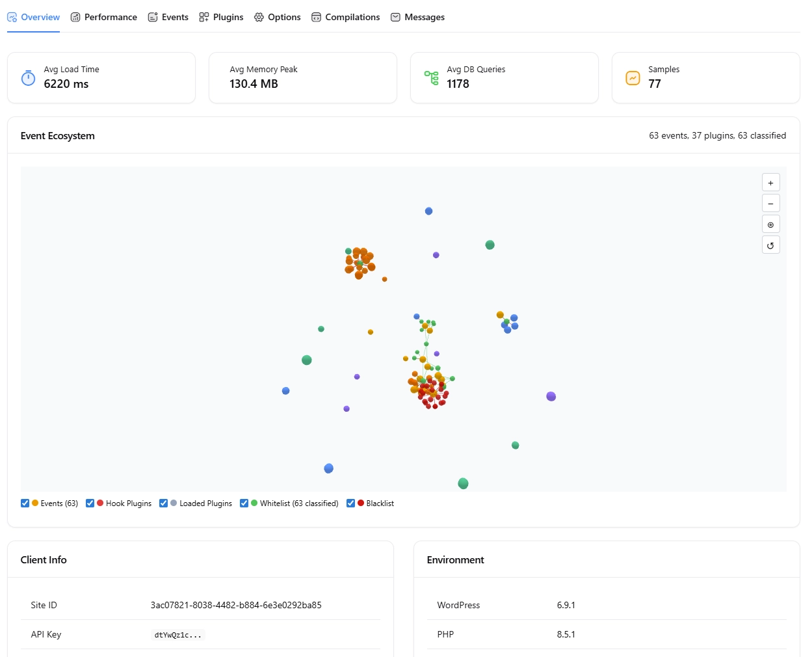Toggle the Loaded Plugins visibility checkbox

[163, 503]
